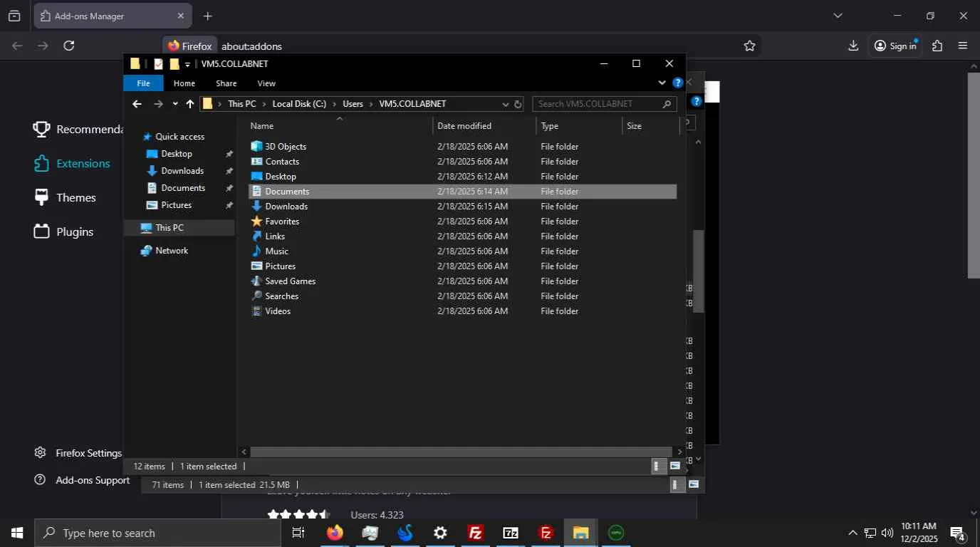Viewport: 980px width, 547px height.
Task: Select the Favorites folder row
Action: 462,222
